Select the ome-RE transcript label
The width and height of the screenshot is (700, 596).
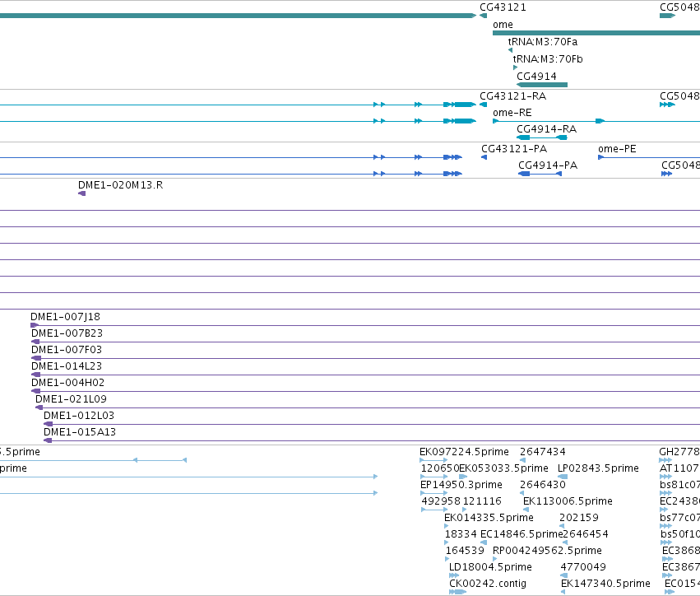(512, 113)
